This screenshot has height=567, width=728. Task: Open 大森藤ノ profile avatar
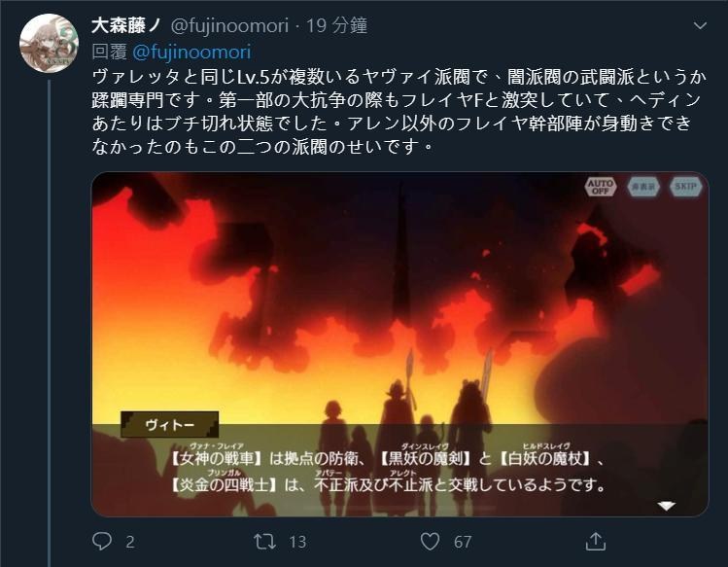[x=49, y=43]
